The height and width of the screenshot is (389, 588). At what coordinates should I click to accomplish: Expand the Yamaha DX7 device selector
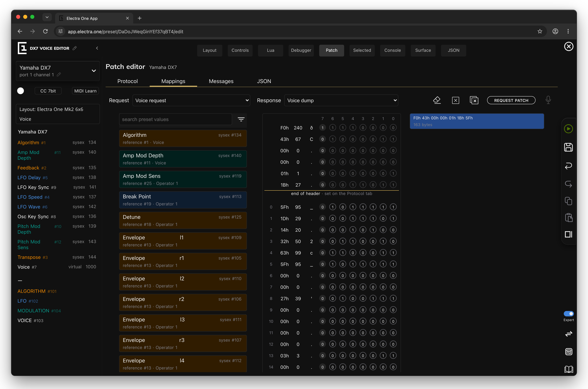[58, 71]
